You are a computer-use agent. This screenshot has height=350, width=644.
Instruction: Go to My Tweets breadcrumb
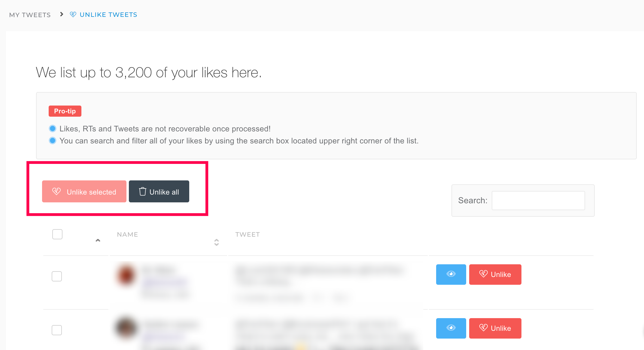click(x=30, y=15)
